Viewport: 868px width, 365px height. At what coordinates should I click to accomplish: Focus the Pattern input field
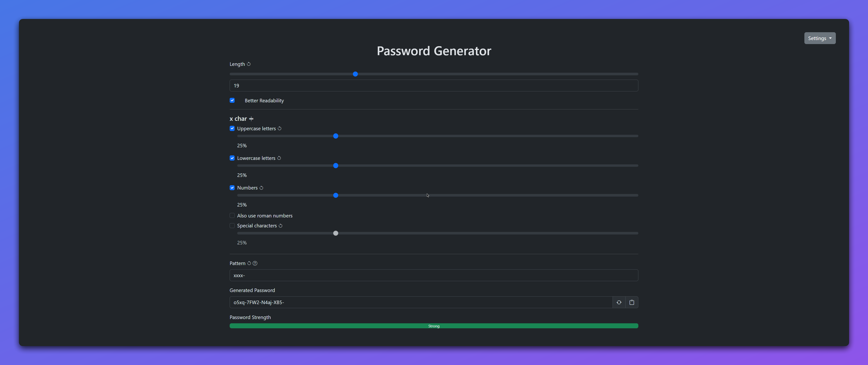434,275
